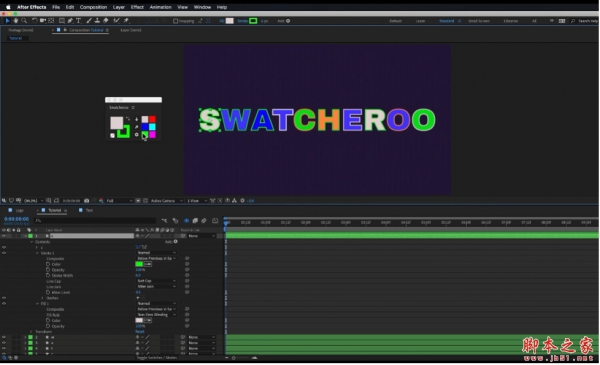The width and height of the screenshot is (600, 365).
Task: Open the Line Cap dropdown
Action: pyautogui.click(x=156, y=281)
